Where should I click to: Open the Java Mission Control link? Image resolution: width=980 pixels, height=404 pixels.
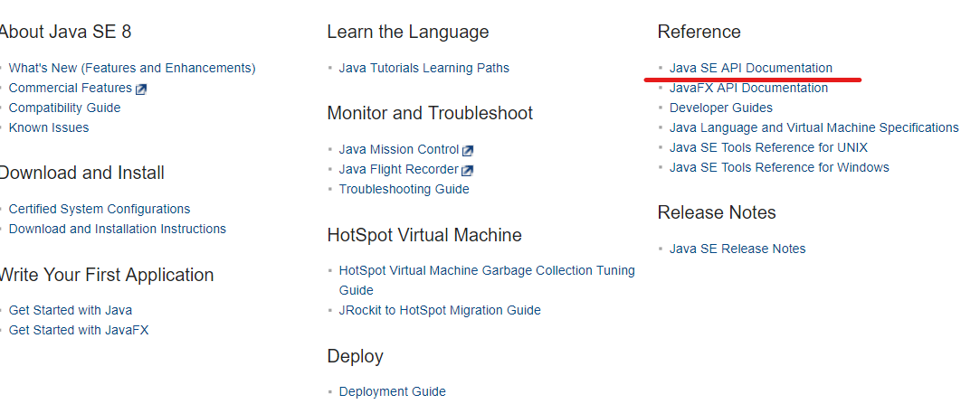point(399,150)
